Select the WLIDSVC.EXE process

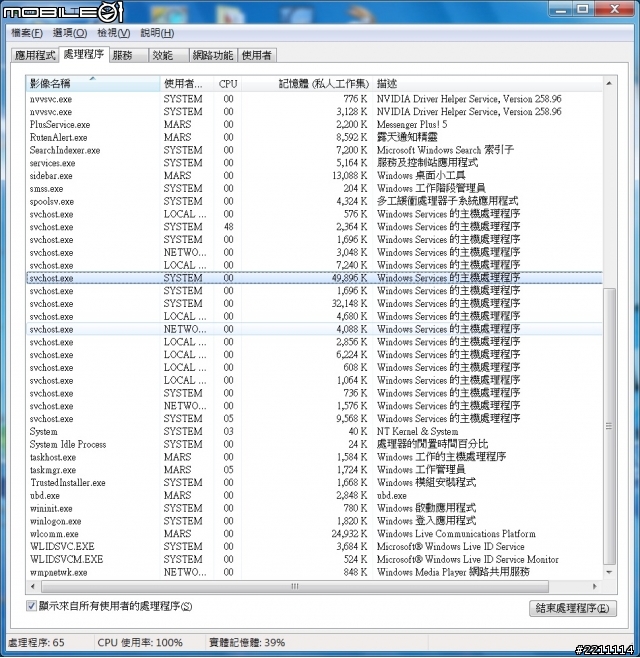click(x=314, y=547)
